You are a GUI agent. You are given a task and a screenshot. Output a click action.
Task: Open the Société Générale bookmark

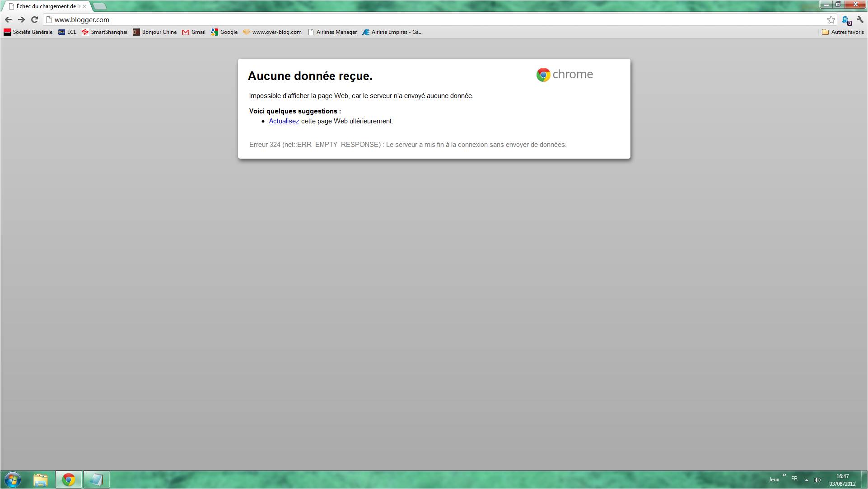[x=28, y=32]
